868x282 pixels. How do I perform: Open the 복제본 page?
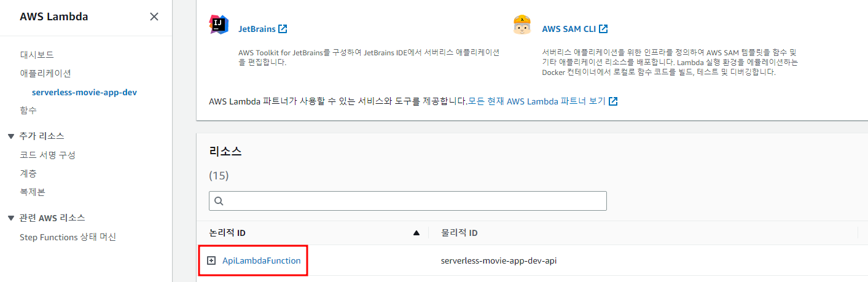(x=33, y=192)
